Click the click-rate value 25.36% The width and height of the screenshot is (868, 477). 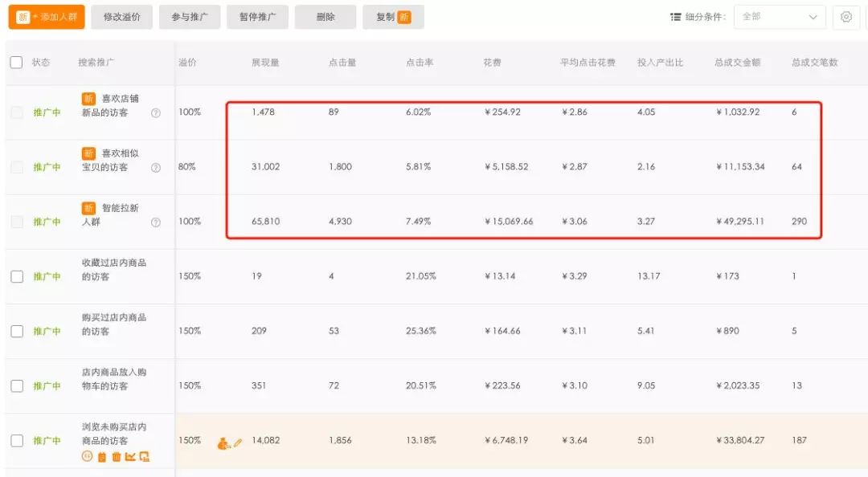420,331
